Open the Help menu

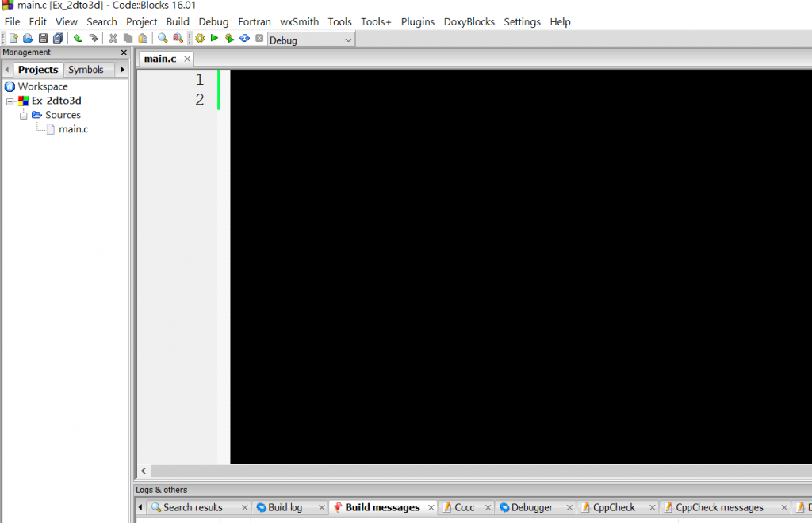point(560,21)
